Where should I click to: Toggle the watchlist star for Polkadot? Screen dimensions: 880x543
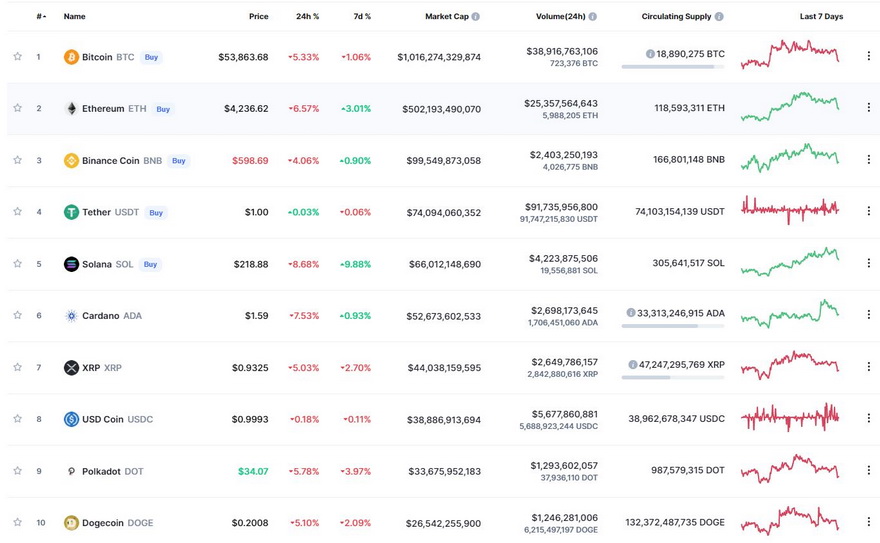(x=18, y=471)
